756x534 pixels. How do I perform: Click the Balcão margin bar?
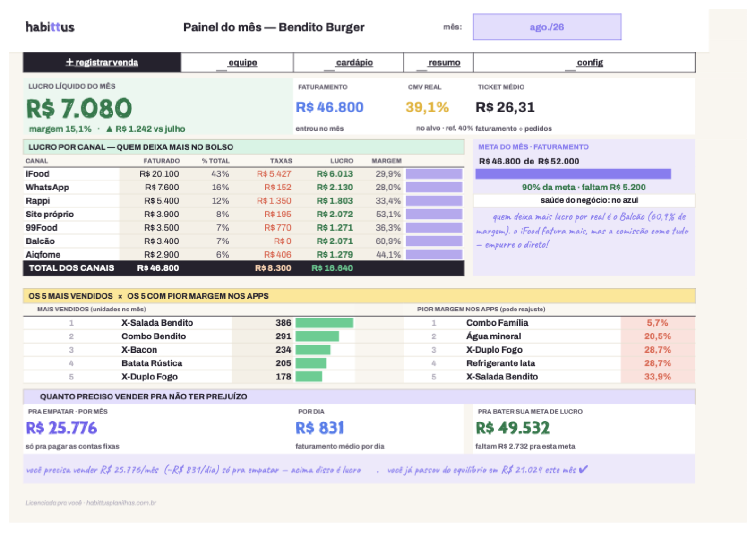point(434,241)
